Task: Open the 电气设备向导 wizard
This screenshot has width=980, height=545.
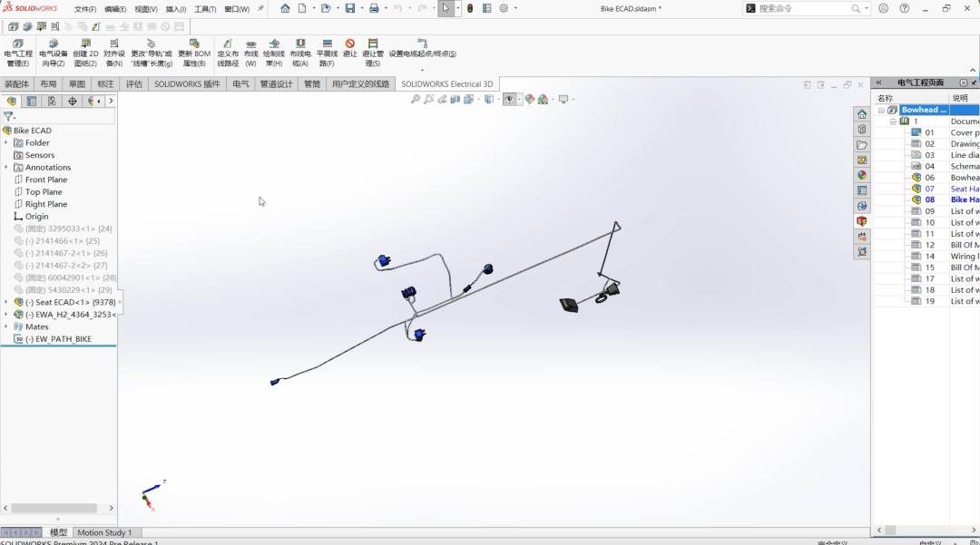Action: click(x=53, y=53)
